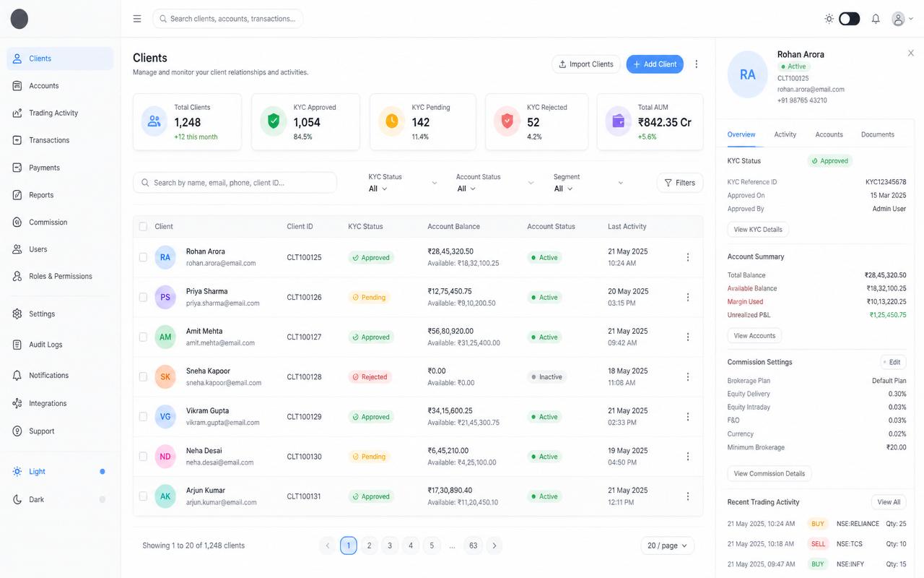Switch to the Documents tab
924x578 pixels.
pos(878,134)
